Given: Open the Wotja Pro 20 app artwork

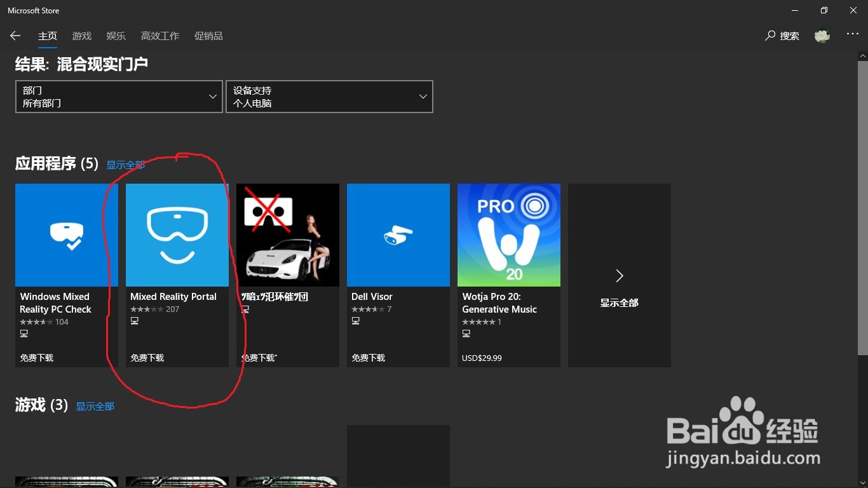Looking at the screenshot, I should pos(509,235).
